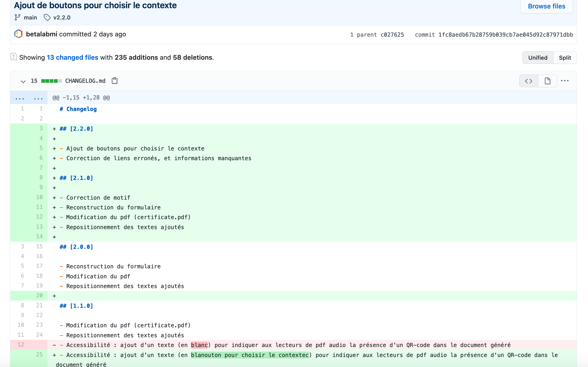
Task: Click the betalabmi avatar icon
Action: point(18,34)
